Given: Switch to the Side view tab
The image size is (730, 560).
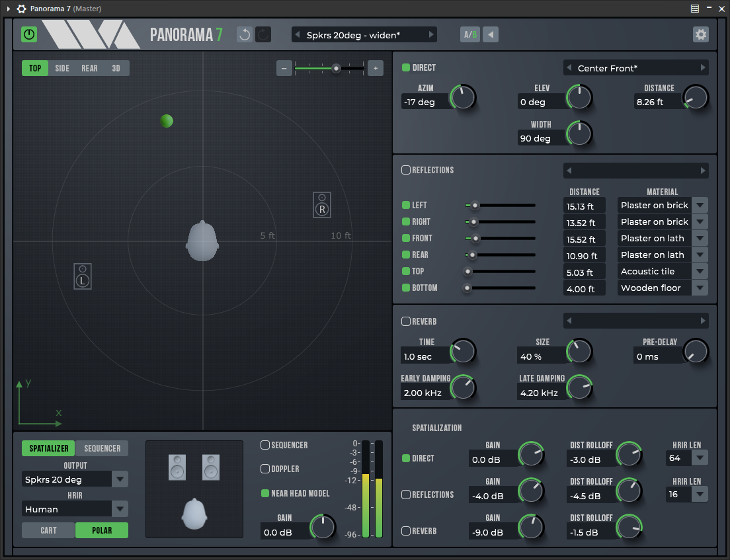Looking at the screenshot, I should [62, 68].
